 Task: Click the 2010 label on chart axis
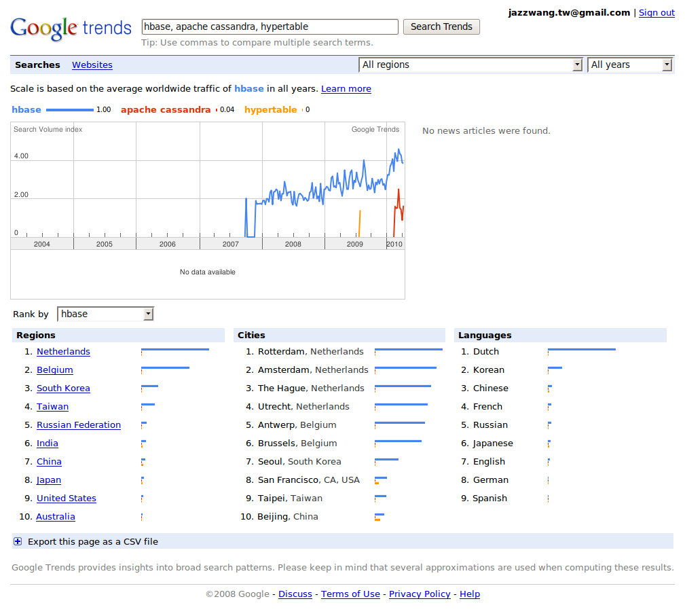(x=394, y=244)
